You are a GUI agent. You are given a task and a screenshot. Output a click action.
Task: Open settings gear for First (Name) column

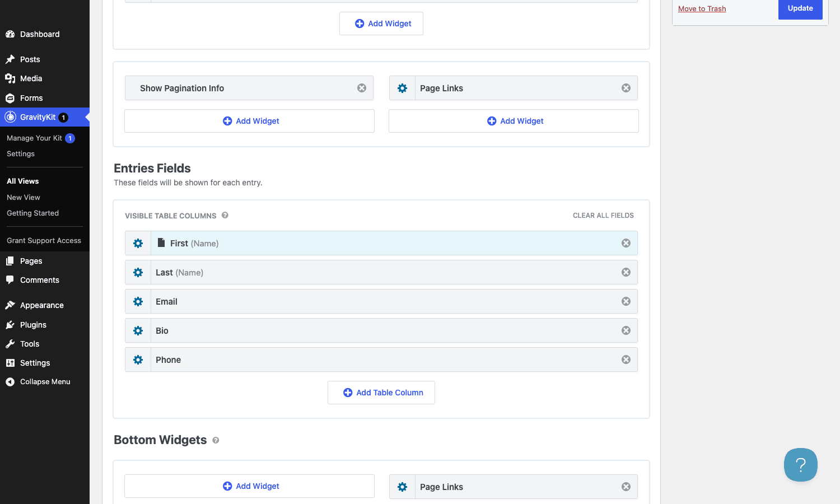138,243
